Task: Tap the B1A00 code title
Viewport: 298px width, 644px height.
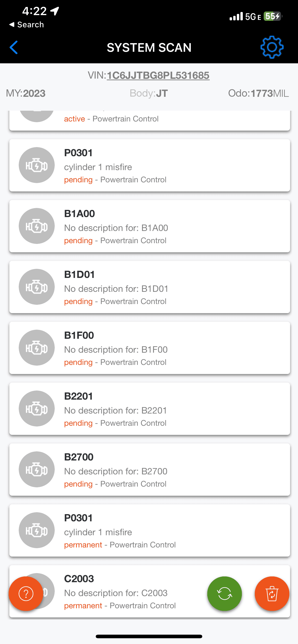Action: [79, 214]
